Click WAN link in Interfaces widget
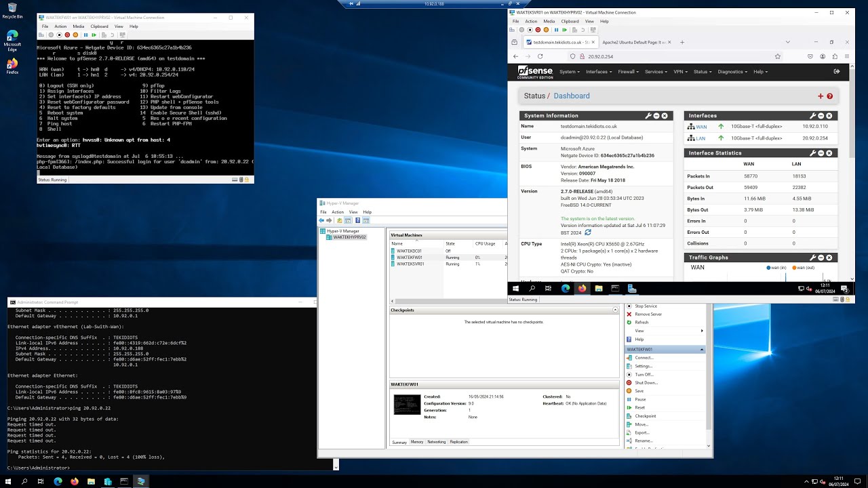Viewport: 868px width, 488px height. pyautogui.click(x=701, y=127)
